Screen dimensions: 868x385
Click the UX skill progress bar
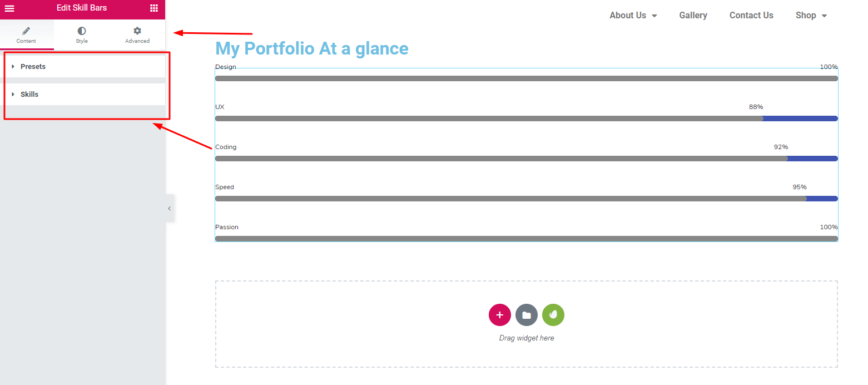tap(526, 119)
